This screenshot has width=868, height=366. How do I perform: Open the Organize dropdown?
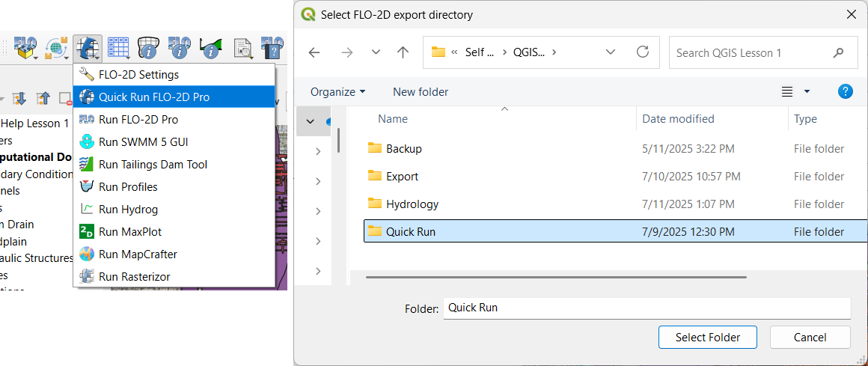[x=338, y=92]
